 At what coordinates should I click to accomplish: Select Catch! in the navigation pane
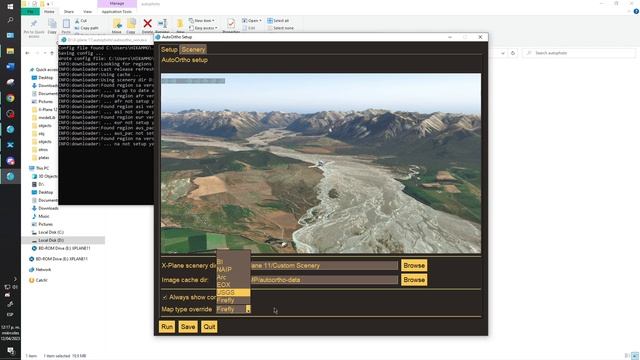[38, 280]
